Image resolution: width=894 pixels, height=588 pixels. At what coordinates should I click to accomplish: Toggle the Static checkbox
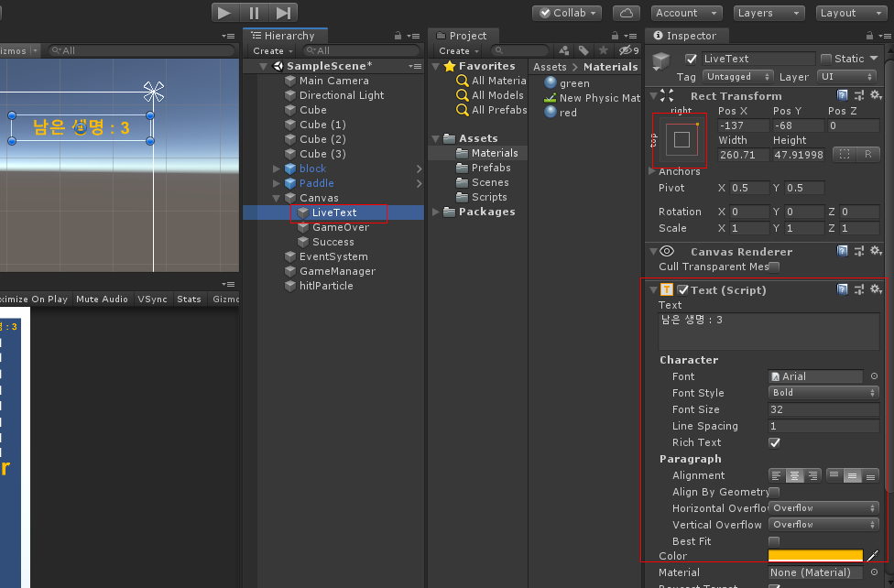(x=825, y=59)
